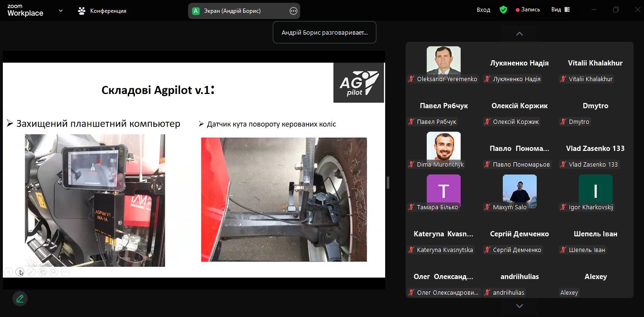Image resolution: width=644 pixels, height=317 pixels.
Task: Click the muted mic icon by small Vlad Zasenko 133 label
Action: pyautogui.click(x=563, y=165)
